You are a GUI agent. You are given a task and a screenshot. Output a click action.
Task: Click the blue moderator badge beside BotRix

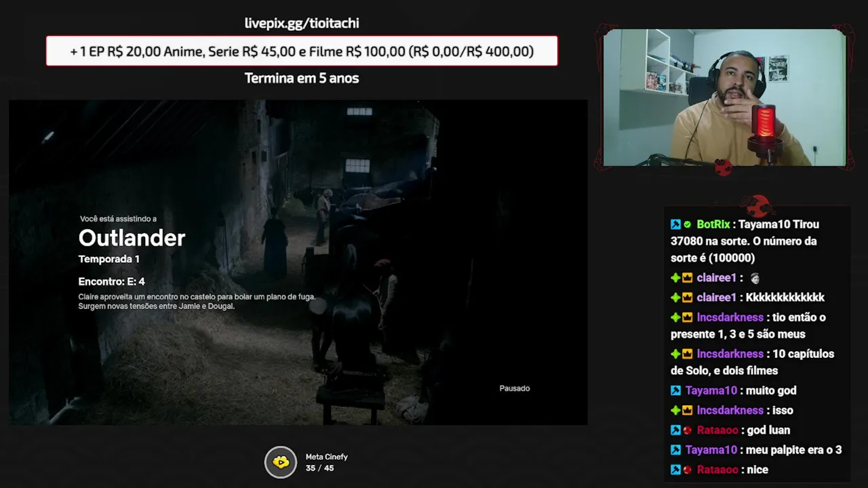click(x=675, y=224)
